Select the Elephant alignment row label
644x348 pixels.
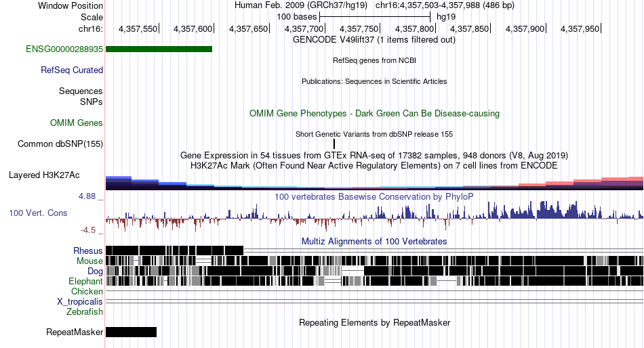coord(85,282)
